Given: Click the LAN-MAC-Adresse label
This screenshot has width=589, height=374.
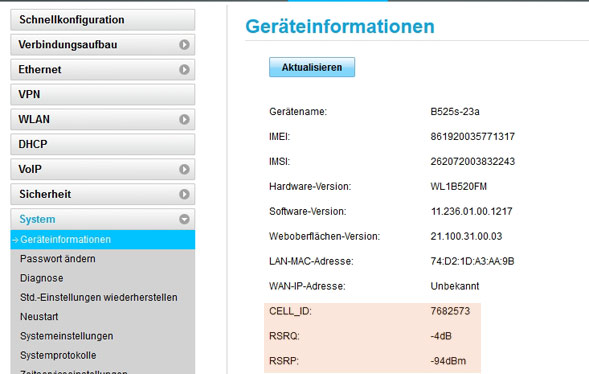Looking at the screenshot, I should pos(311,261).
